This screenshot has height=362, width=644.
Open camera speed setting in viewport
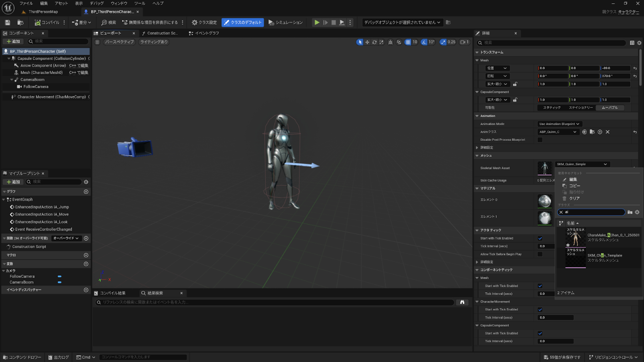[465, 42]
